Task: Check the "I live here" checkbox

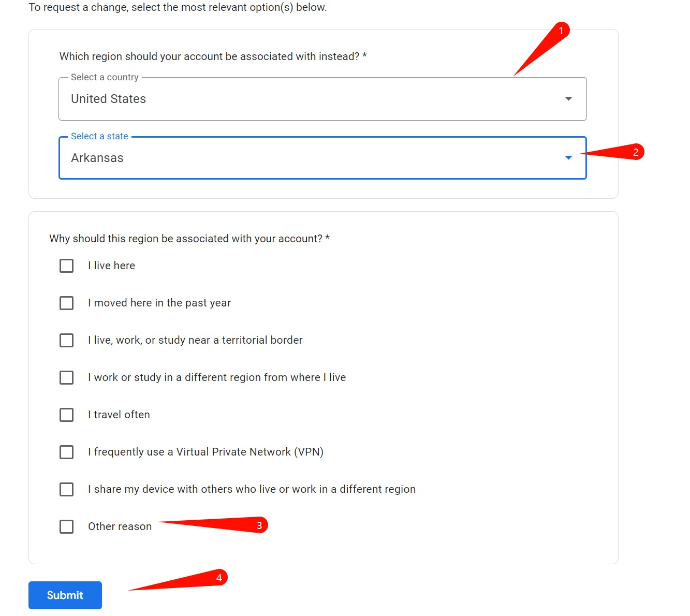Action: point(67,266)
